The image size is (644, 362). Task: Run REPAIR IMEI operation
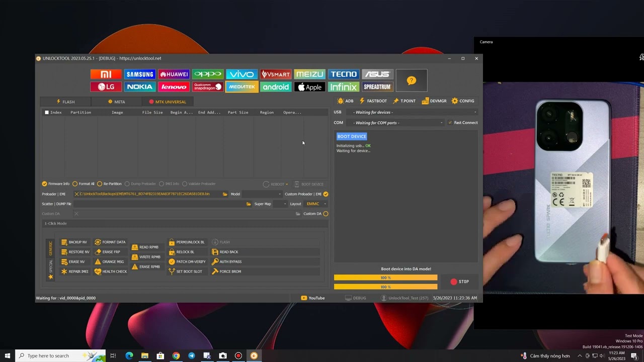click(74, 271)
